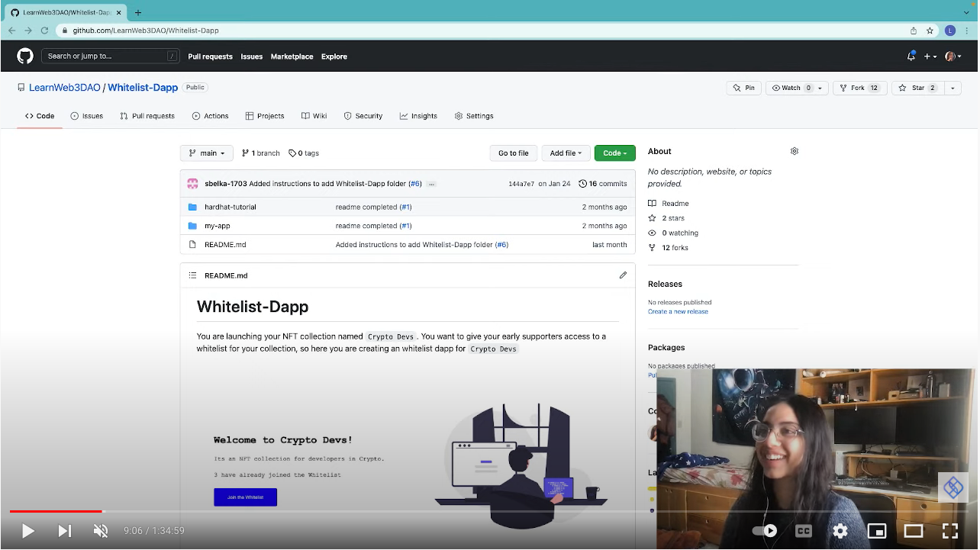Open the Insights tab
The image size is (980, 550).
pyautogui.click(x=418, y=116)
